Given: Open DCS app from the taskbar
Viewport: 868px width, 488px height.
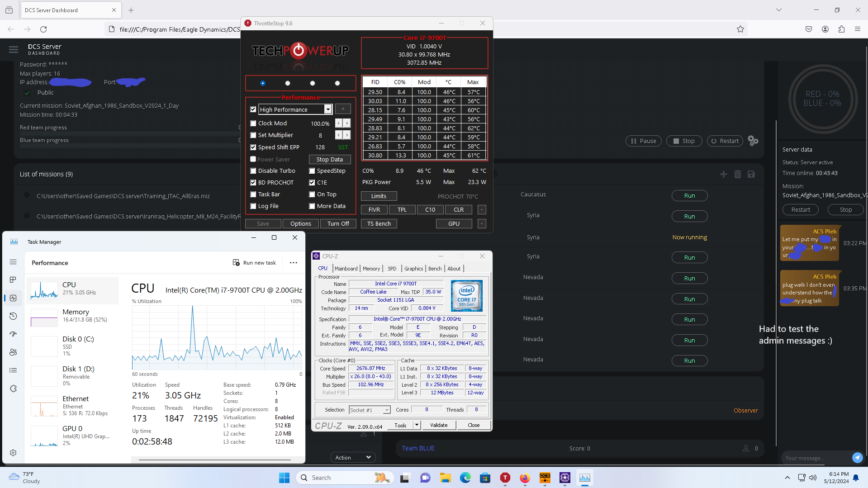Looking at the screenshot, I should [545, 478].
